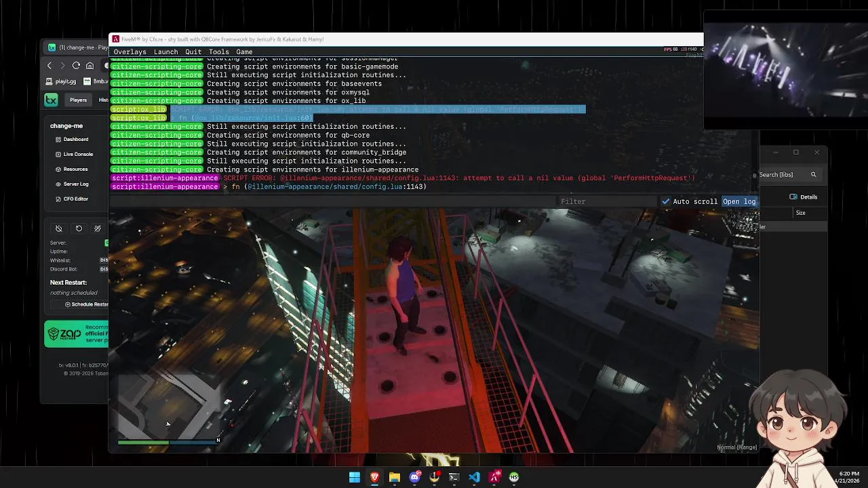
Task: Click 'Creating script environments for oxmysql' line
Action: 288,92
